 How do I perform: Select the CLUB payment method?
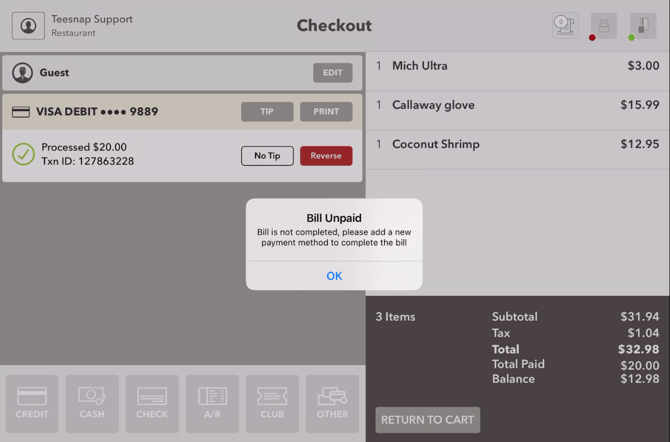coord(272,404)
